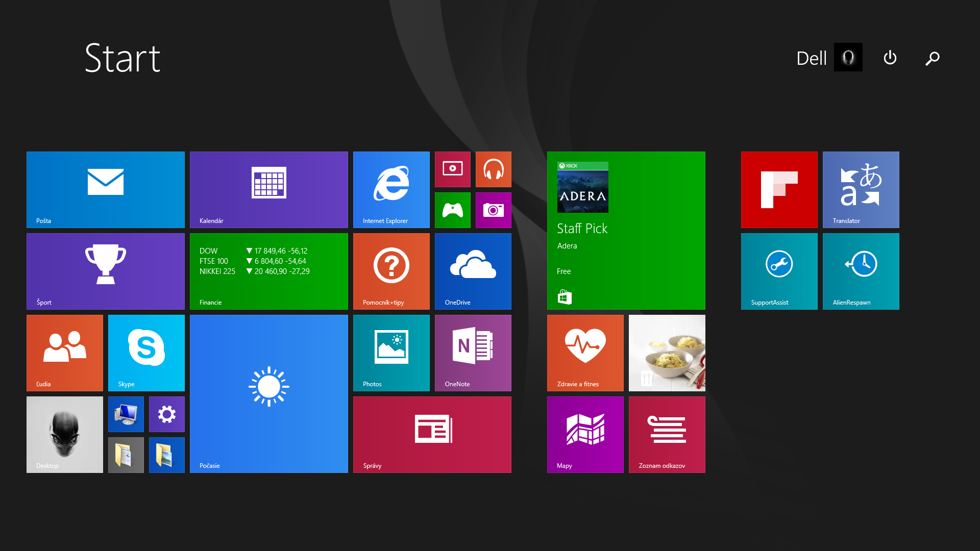The width and height of the screenshot is (980, 551).
Task: Open the Financie stock tile
Action: click(269, 271)
